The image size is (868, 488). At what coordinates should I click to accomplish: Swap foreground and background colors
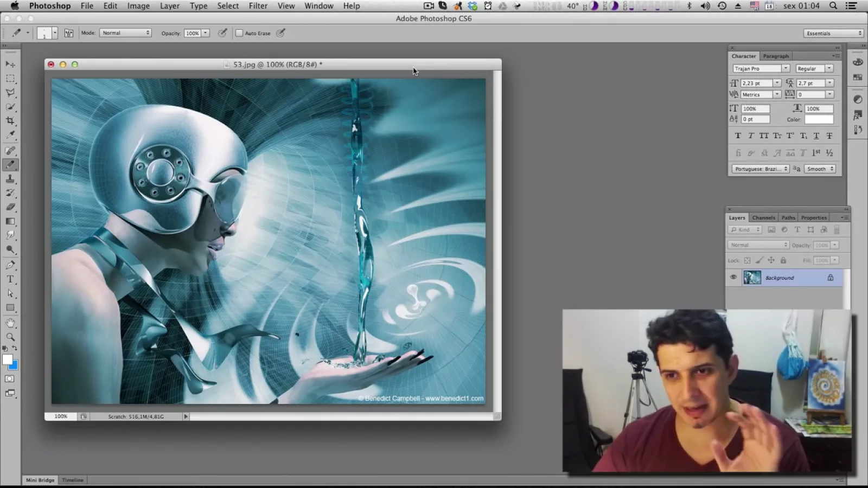coord(15,348)
